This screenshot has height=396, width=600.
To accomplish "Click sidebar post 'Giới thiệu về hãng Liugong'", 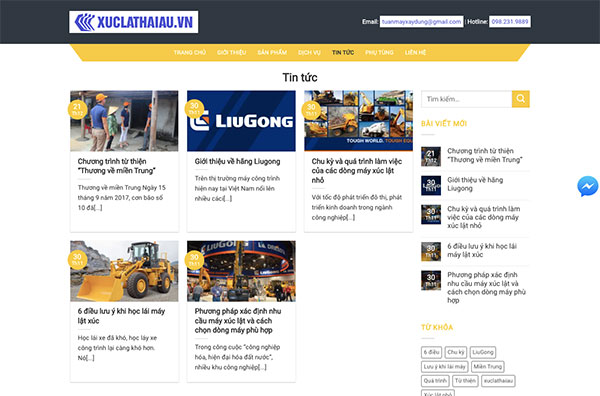I will point(475,184).
